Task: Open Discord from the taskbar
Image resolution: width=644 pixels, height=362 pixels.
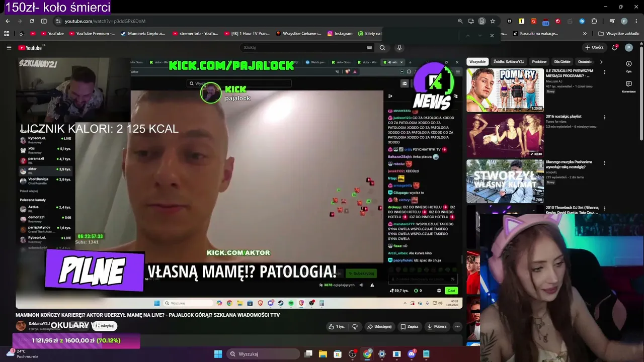Action: click(x=412, y=354)
